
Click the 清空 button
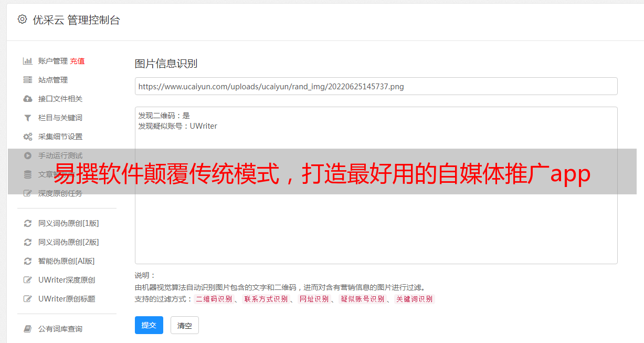click(185, 325)
